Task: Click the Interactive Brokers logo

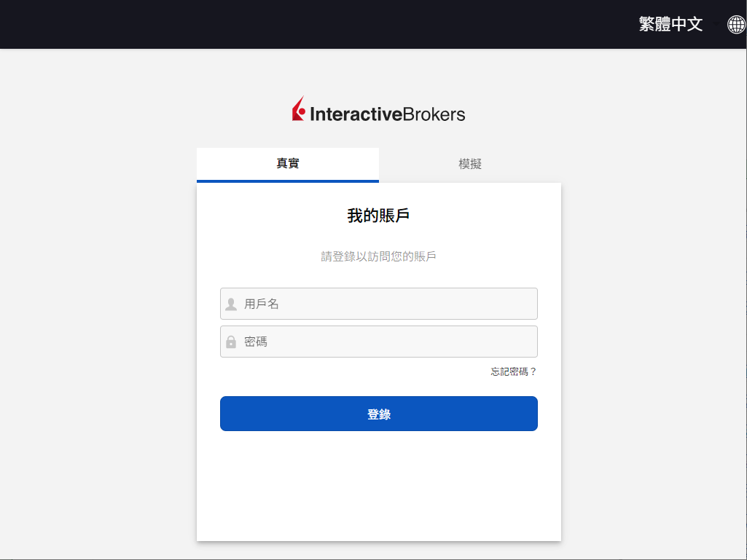Action: 379,109
